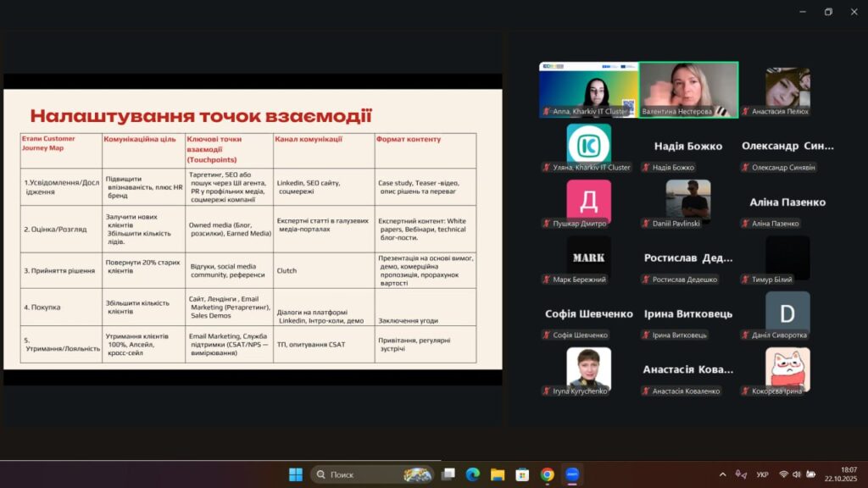Click Данііл Сиворотка's D avatar tile

(787, 313)
